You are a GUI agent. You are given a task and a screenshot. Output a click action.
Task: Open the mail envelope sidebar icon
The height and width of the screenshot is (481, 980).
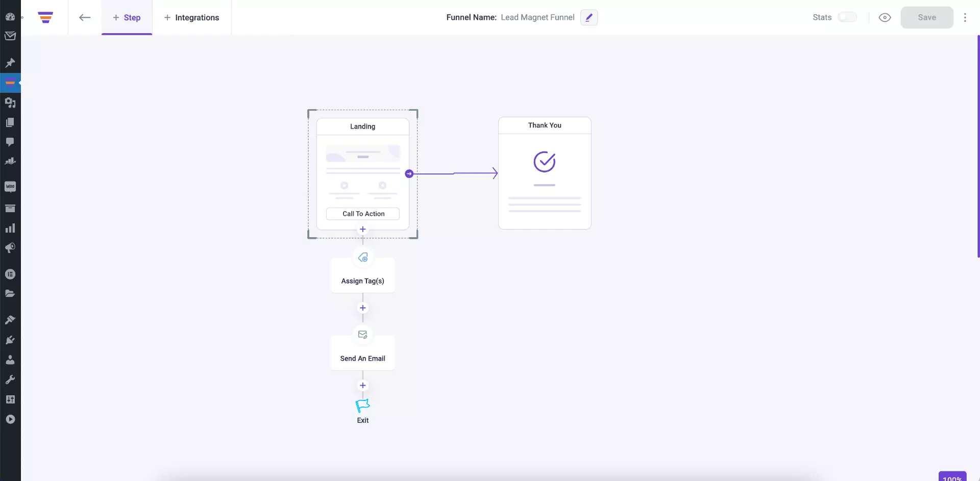[10, 36]
